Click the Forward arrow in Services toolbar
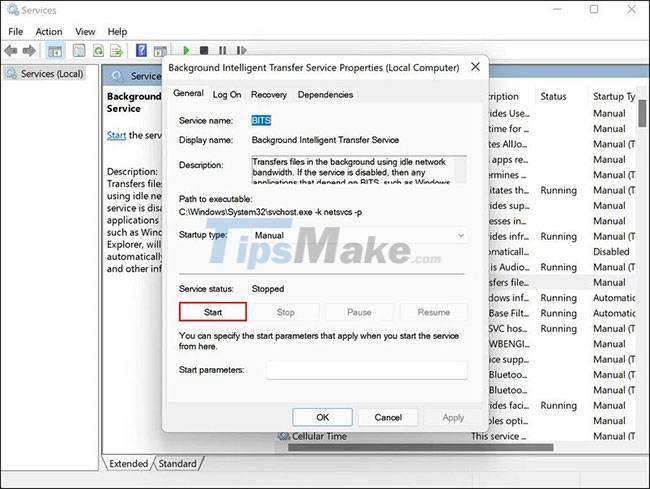Viewport: 650px width, 489px height. (29, 51)
